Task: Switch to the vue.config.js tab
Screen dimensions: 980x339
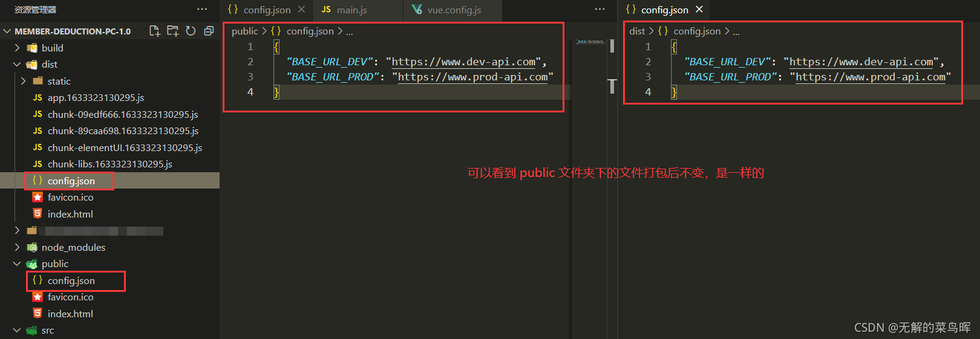Action: click(x=452, y=10)
